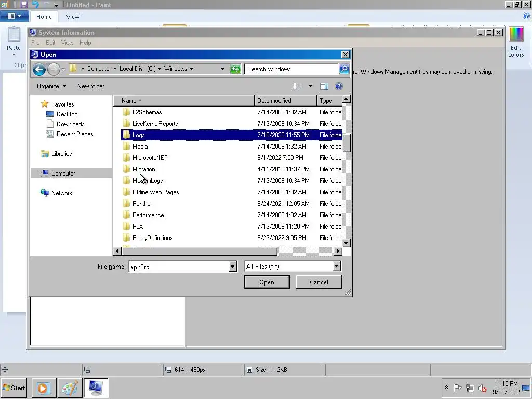
Task: Open Edit colors in Paint ribbon
Action: click(516, 43)
